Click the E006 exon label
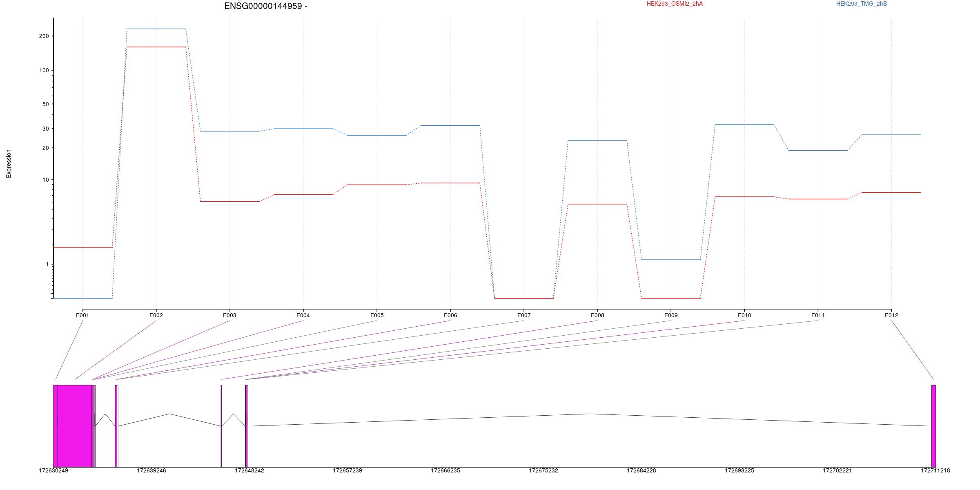The width and height of the screenshot is (980, 490). point(450,315)
